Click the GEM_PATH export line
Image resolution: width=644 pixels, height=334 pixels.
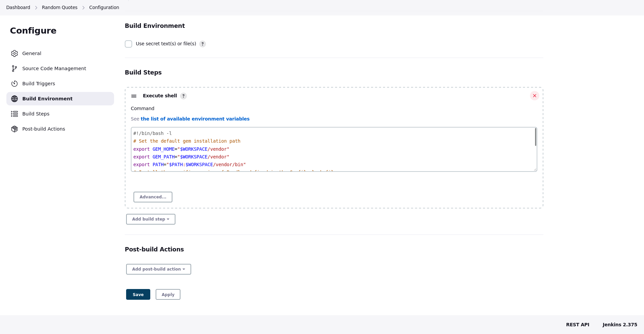181,157
